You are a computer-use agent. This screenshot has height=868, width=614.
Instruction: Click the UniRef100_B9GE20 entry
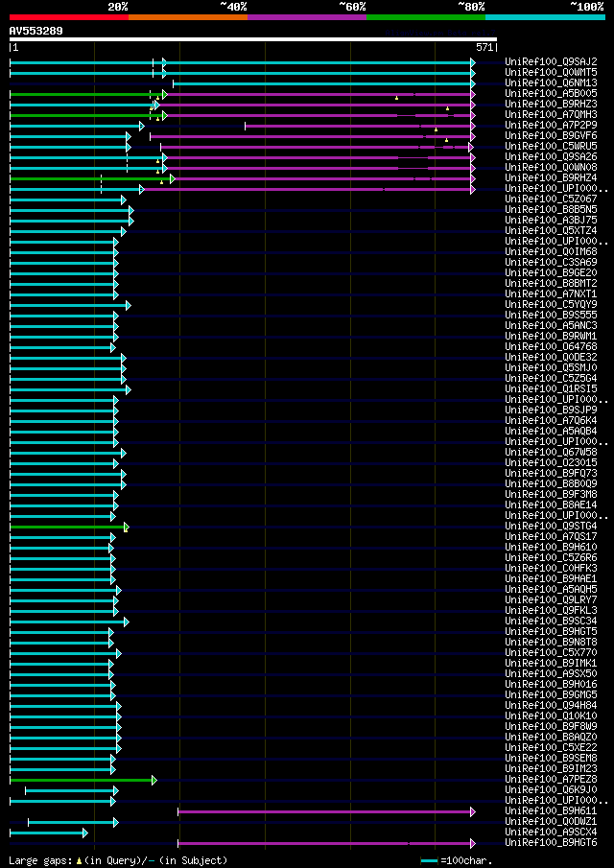coord(552,272)
